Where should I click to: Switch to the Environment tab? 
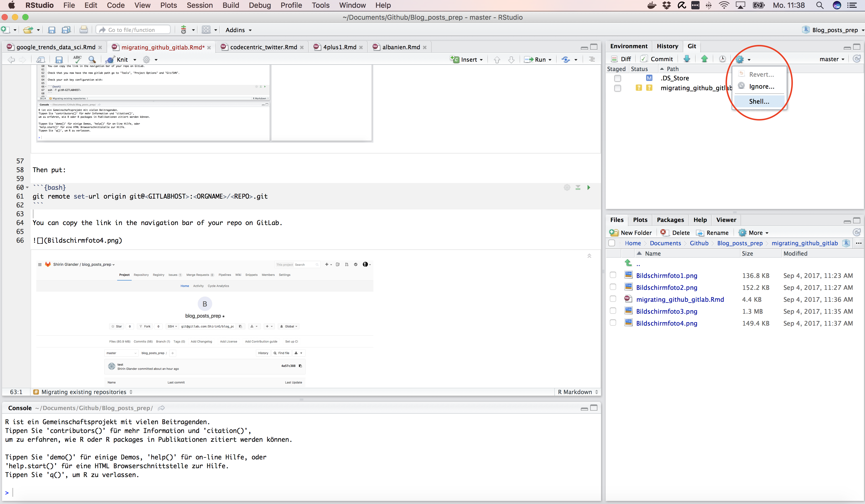(629, 46)
